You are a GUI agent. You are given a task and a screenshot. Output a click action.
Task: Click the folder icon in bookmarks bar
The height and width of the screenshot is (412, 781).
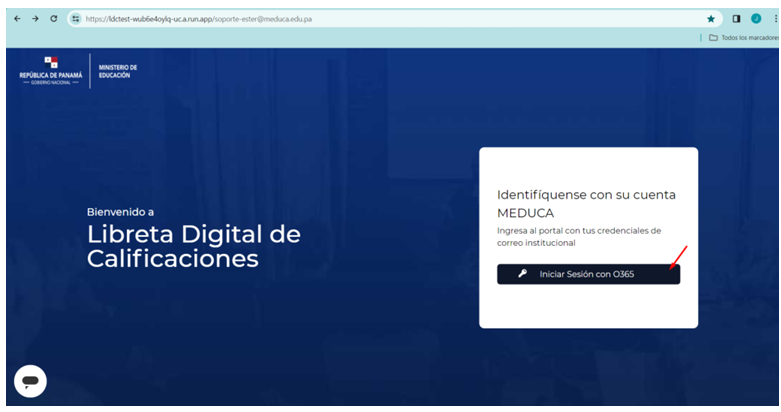pyautogui.click(x=713, y=37)
